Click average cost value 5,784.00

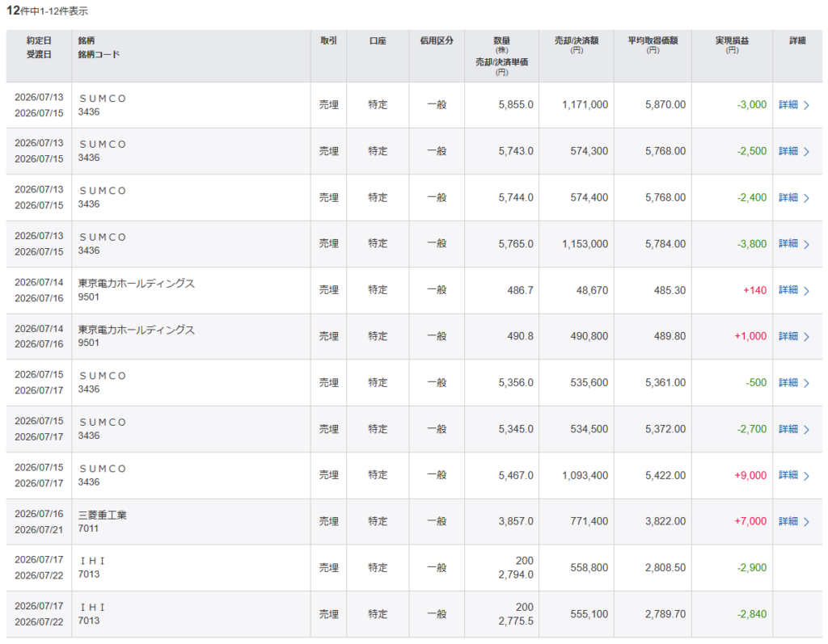(665, 244)
